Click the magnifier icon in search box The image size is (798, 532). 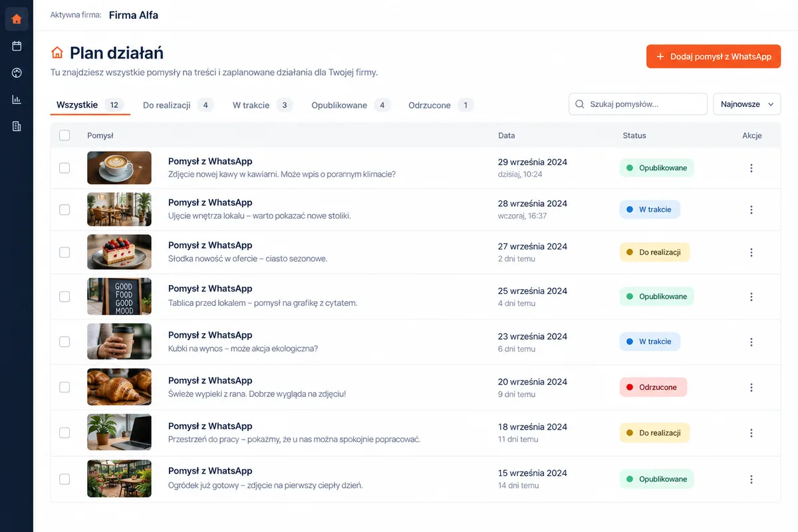(x=580, y=104)
